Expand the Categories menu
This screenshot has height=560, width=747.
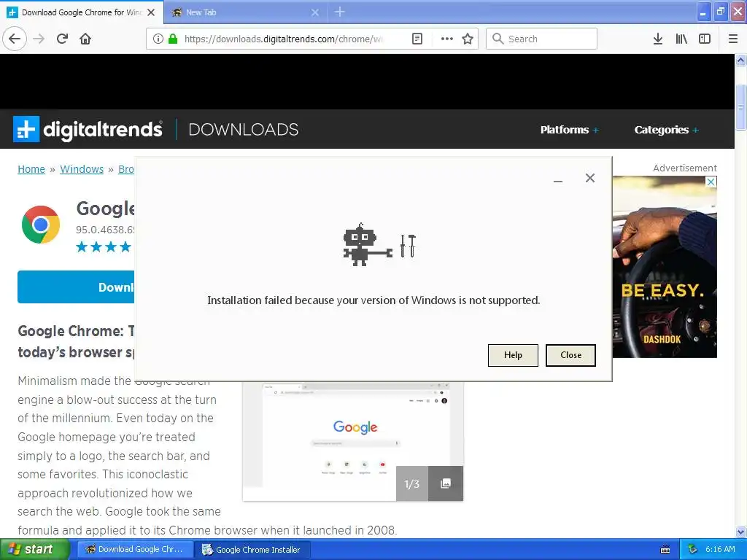[666, 130]
